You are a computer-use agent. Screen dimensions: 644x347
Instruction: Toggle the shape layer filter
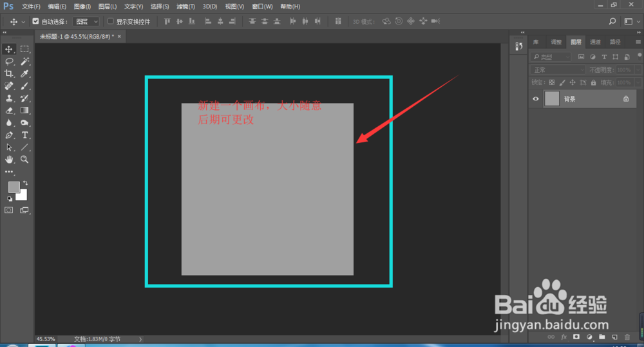[x=615, y=57]
